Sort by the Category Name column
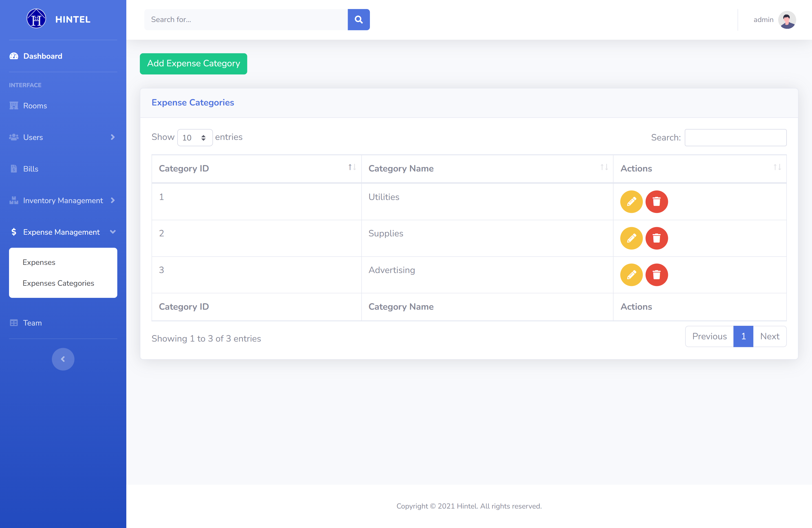The image size is (812, 528). (401, 168)
